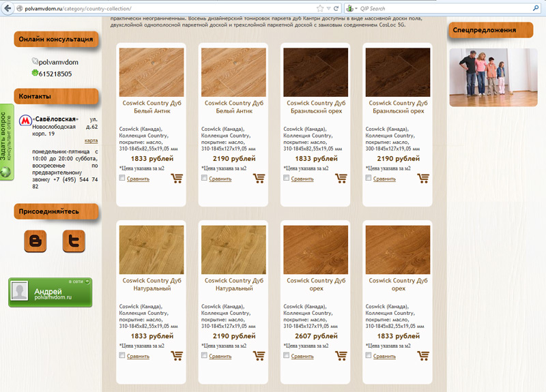This screenshot has width=546, height=392.
Task: Click Сравнить link for Натуральный 2190 рублей
Action: tap(220, 356)
